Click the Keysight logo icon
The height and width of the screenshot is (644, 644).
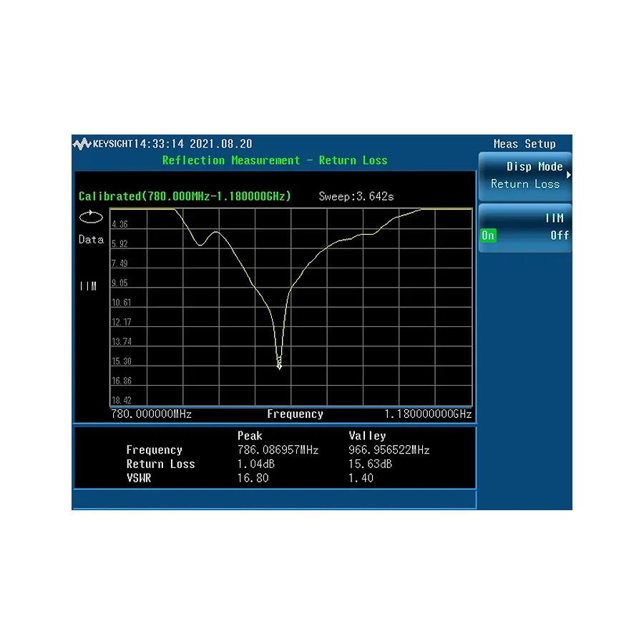pyautogui.click(x=82, y=143)
